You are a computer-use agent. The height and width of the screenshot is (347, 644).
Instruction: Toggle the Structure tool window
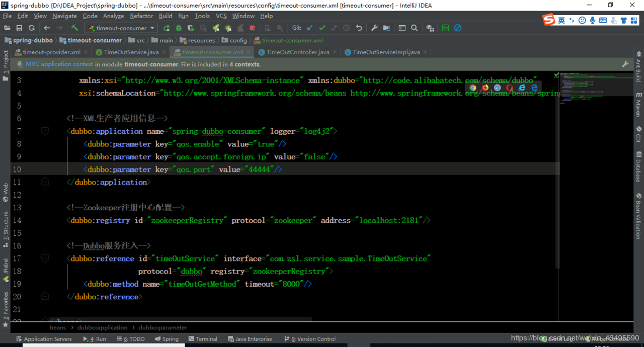pyautogui.click(x=6, y=229)
